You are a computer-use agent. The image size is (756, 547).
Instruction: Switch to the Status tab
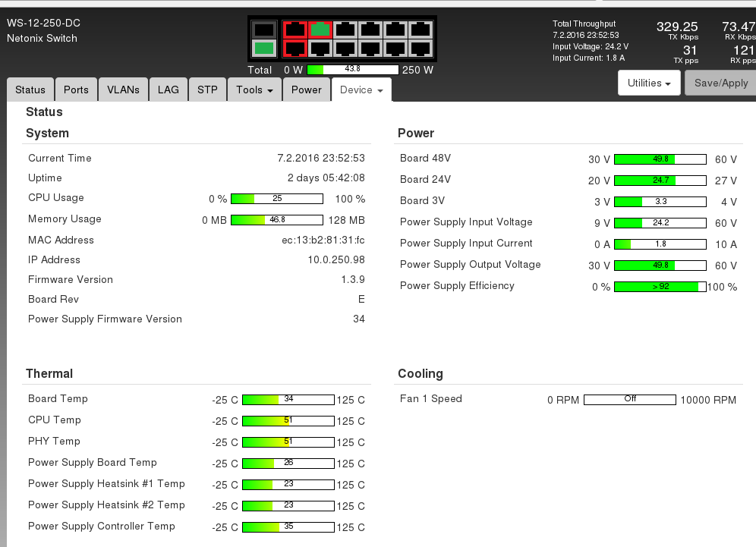30,90
